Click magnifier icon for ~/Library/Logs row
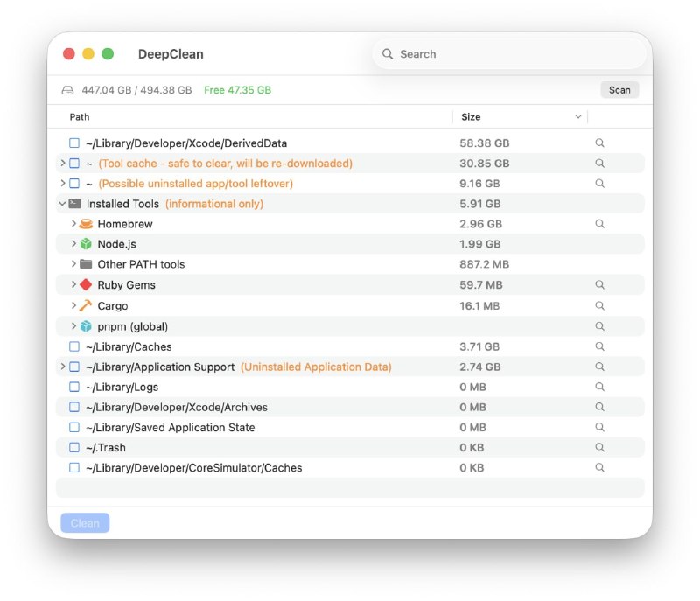This screenshot has height=601, width=700. pyautogui.click(x=599, y=387)
